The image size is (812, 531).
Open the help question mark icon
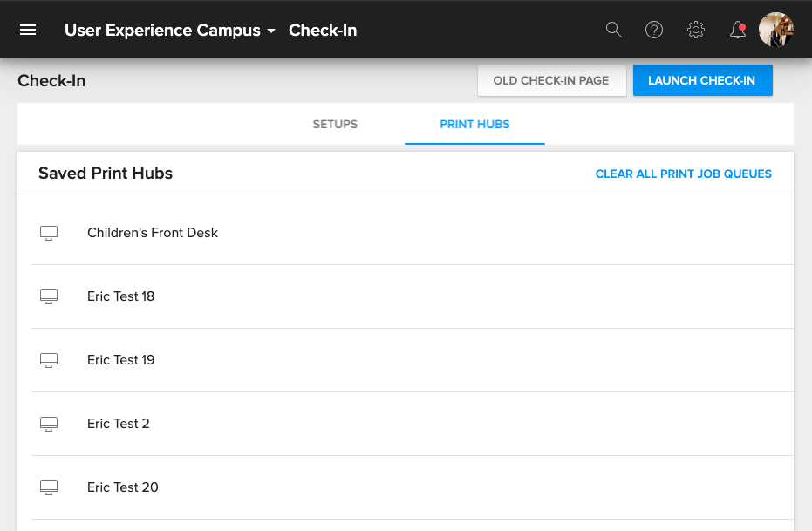654,29
